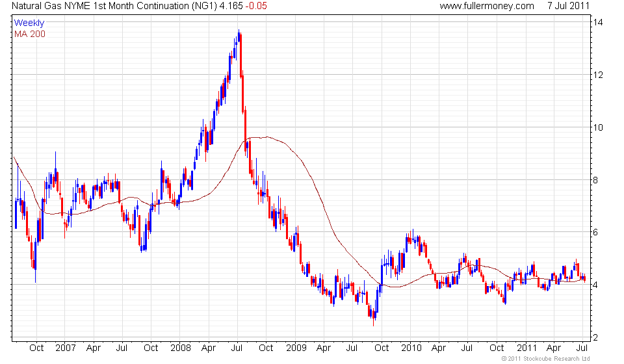Click the last price value 4.165
The image size is (624, 364).
click(231, 6)
